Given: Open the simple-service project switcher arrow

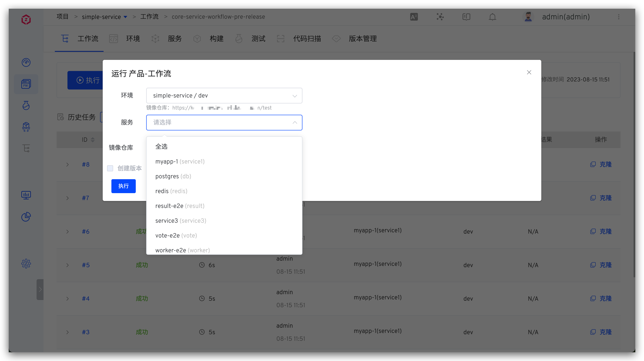Looking at the screenshot, I should click(x=126, y=17).
